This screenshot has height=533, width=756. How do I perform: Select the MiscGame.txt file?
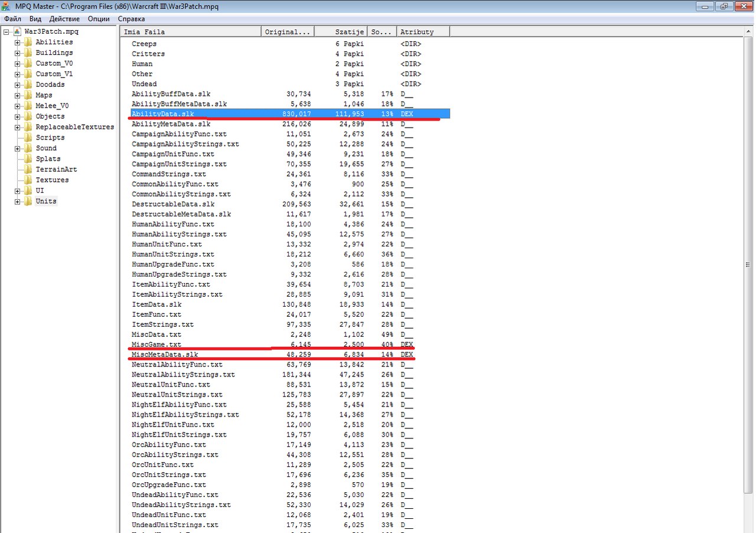click(x=290, y=344)
